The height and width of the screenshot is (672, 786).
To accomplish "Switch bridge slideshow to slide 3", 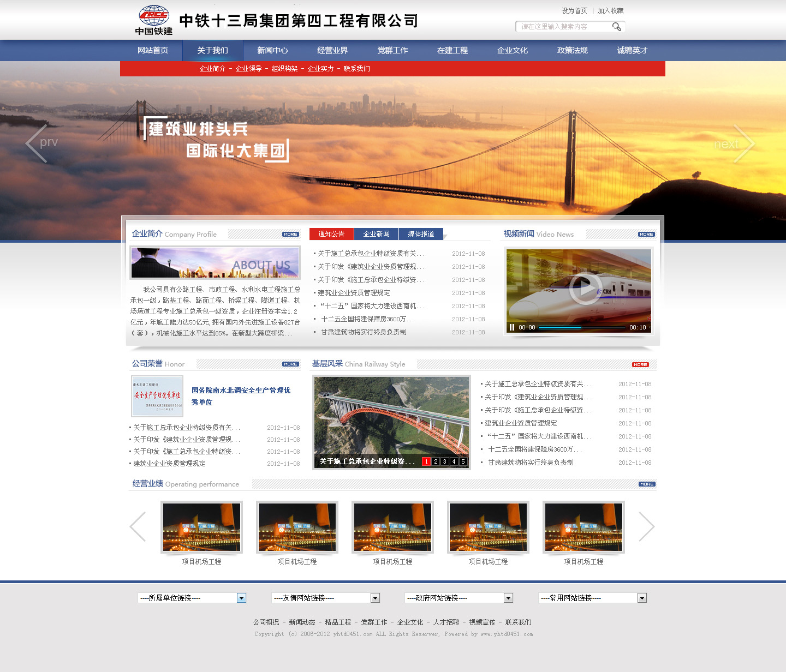I will tap(445, 461).
